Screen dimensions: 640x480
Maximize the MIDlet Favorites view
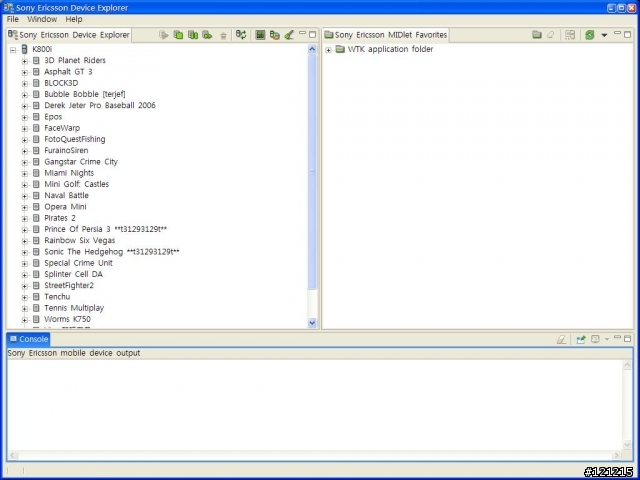pos(628,35)
